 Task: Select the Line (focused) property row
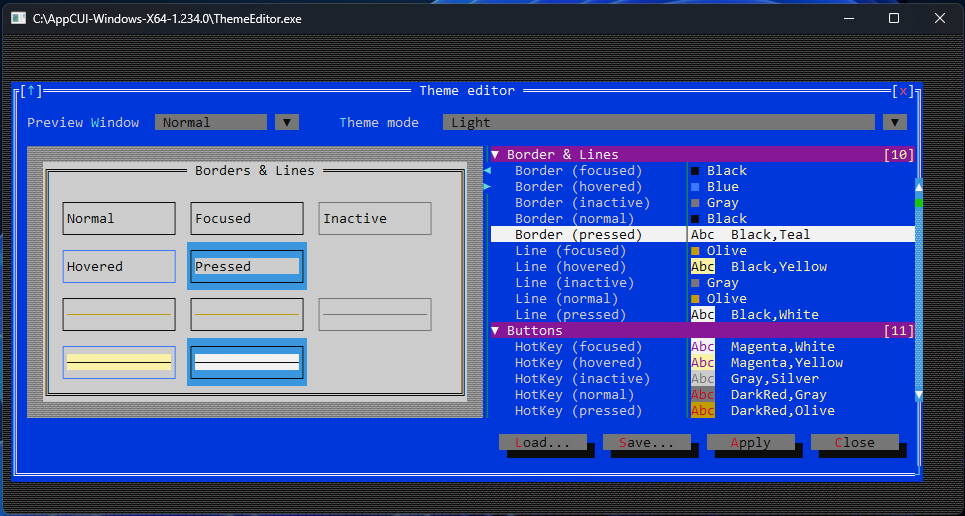pos(703,251)
